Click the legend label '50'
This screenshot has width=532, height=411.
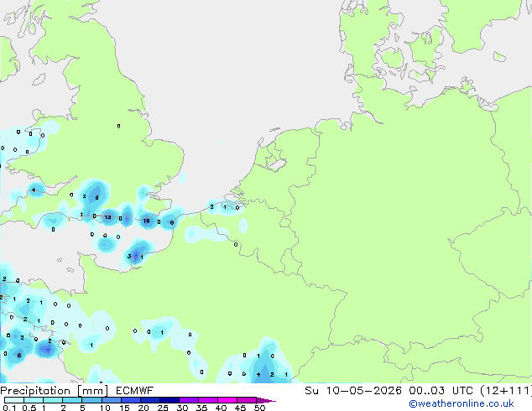click(x=260, y=408)
